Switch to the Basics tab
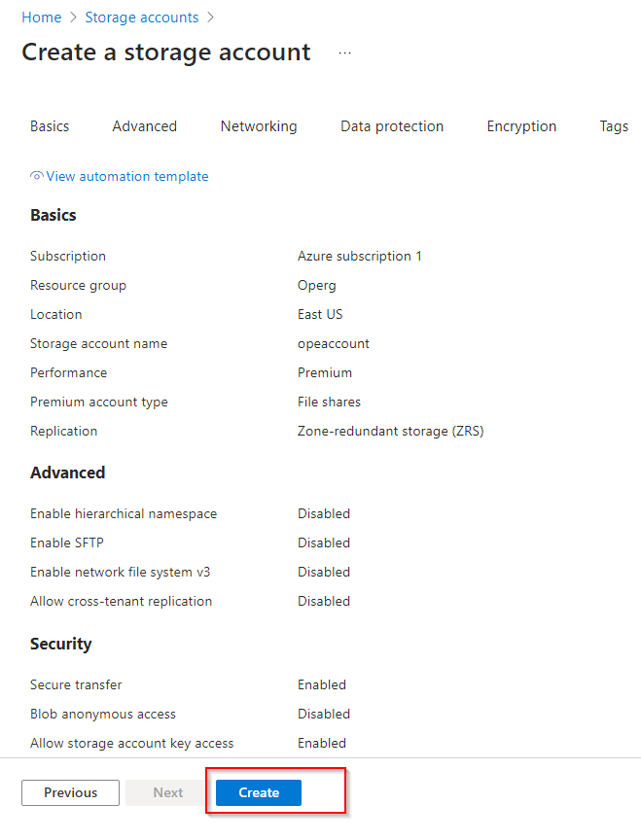The image size is (641, 840). coord(50,126)
